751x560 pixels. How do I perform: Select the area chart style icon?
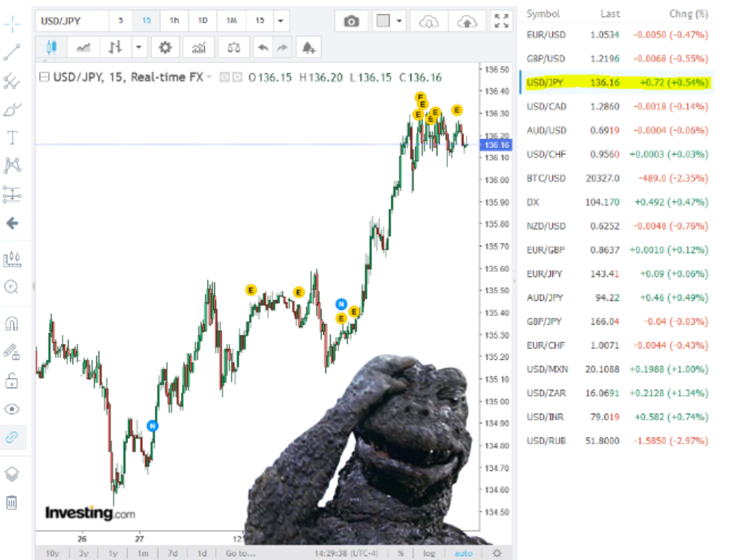(x=84, y=48)
